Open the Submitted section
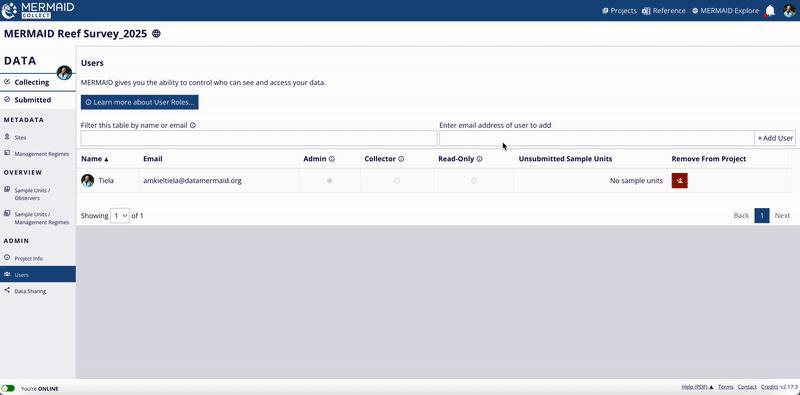This screenshot has width=800, height=395. coord(38,100)
